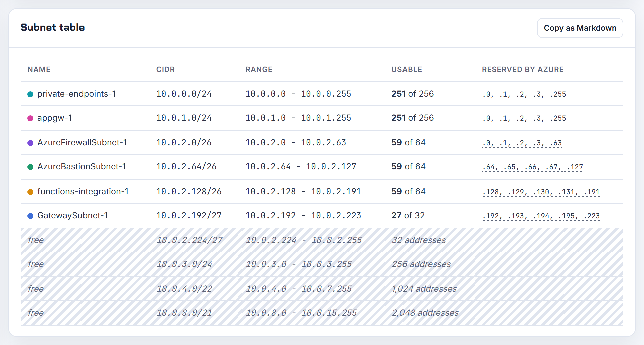The width and height of the screenshot is (644, 345).
Task: Click the Copy as Markdown button
Action: pyautogui.click(x=580, y=28)
